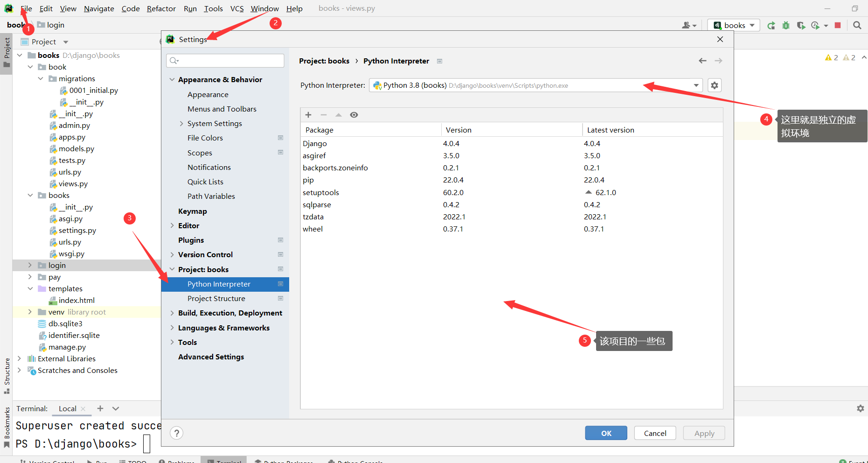Toggle the show early releases eye icon

(354, 115)
